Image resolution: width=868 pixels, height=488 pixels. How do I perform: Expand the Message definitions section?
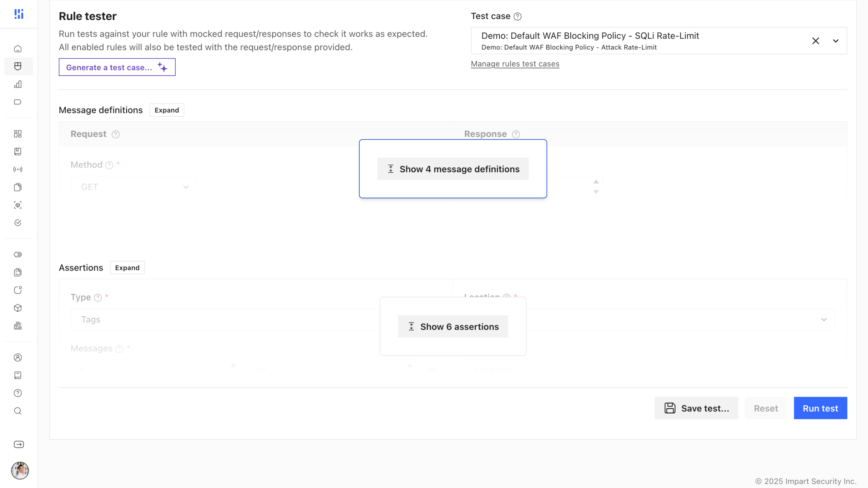(x=166, y=110)
